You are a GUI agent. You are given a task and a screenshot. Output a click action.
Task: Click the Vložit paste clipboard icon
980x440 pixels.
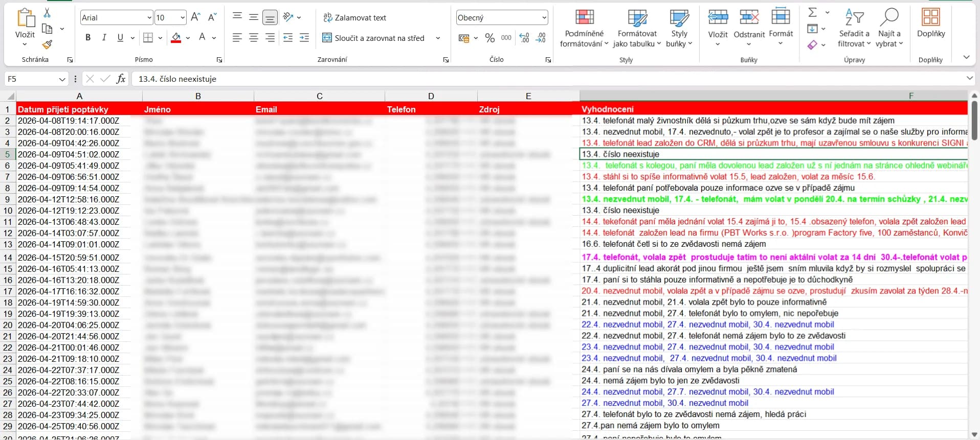click(25, 18)
